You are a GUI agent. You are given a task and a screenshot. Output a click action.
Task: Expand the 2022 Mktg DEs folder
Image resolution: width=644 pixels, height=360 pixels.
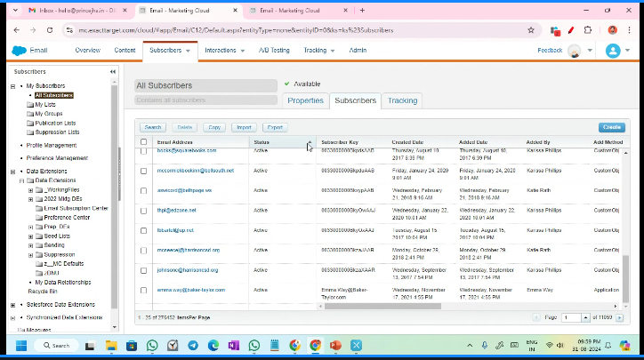(x=30, y=199)
